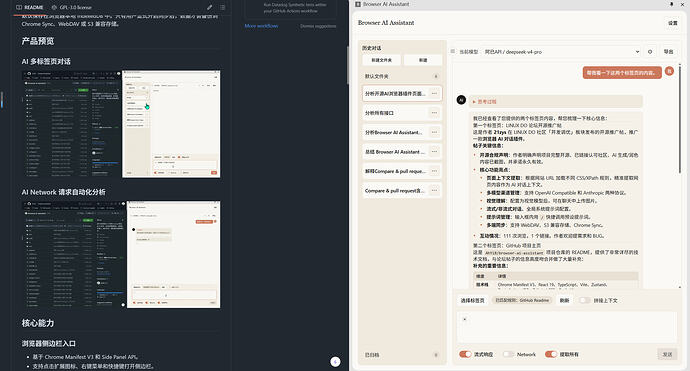This screenshot has height=371, width=690.
Task: Toggle sidebar with the icon before 当前模型
Action: 452,51
